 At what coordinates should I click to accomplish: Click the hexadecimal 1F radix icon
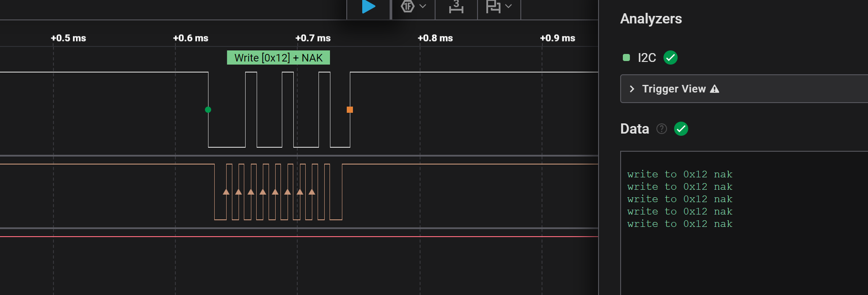tap(407, 6)
